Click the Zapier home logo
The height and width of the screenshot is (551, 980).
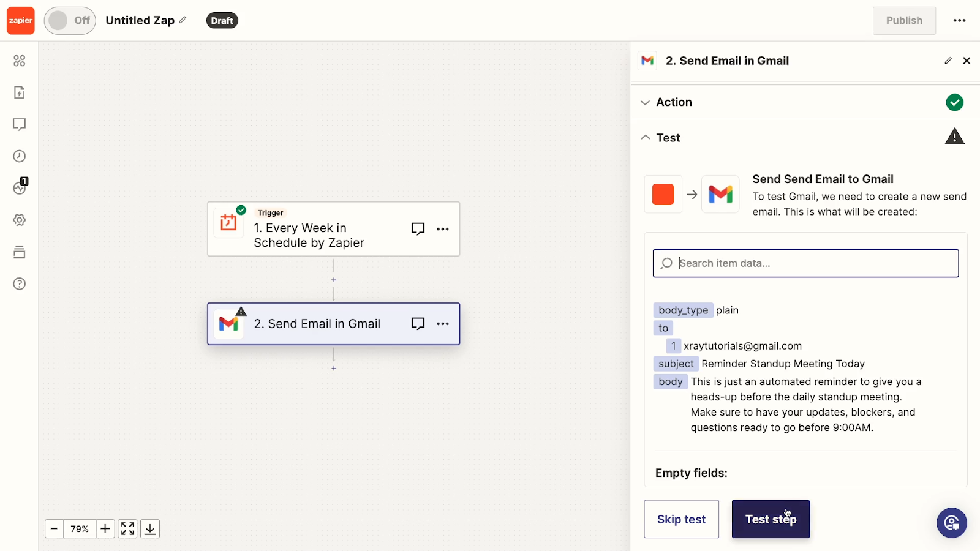pos(20,21)
